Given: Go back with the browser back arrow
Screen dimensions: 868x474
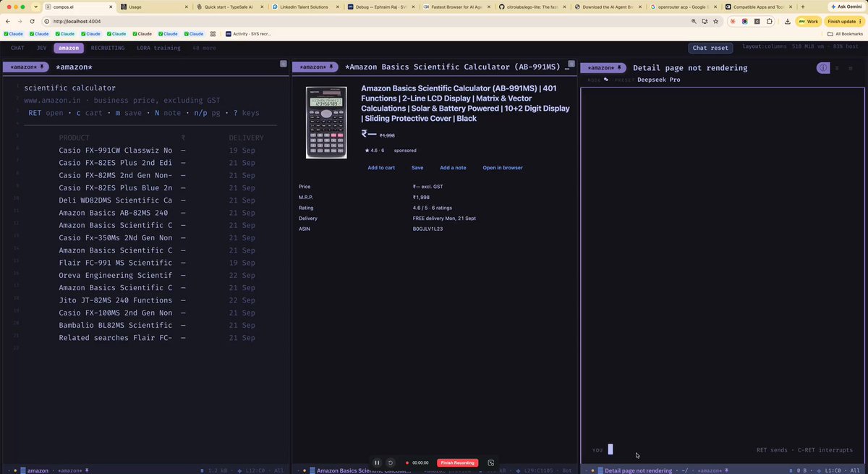Looking at the screenshot, I should (x=8, y=21).
